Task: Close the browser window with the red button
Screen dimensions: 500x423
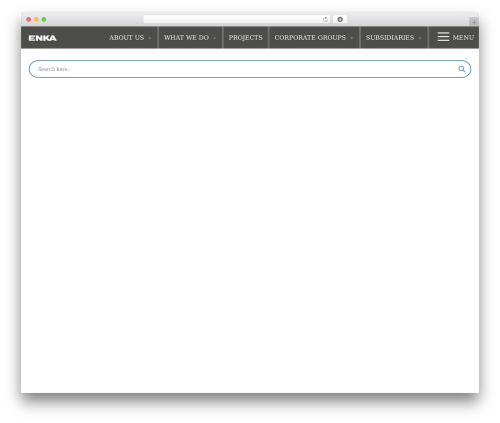Action: click(29, 20)
